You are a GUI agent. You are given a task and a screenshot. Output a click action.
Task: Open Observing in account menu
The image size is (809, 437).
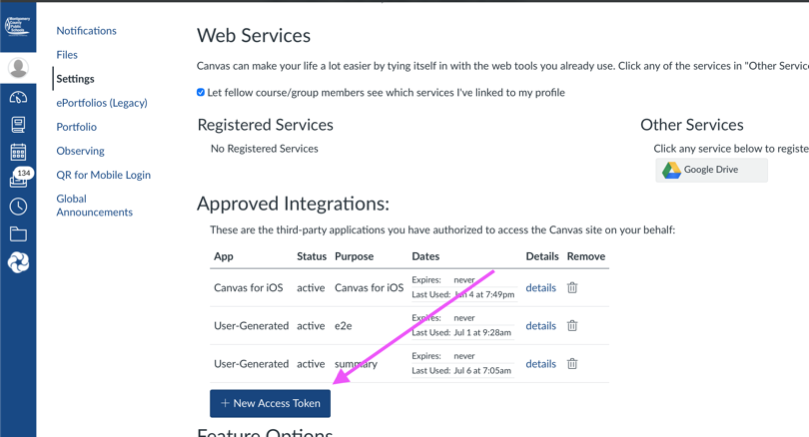click(80, 151)
